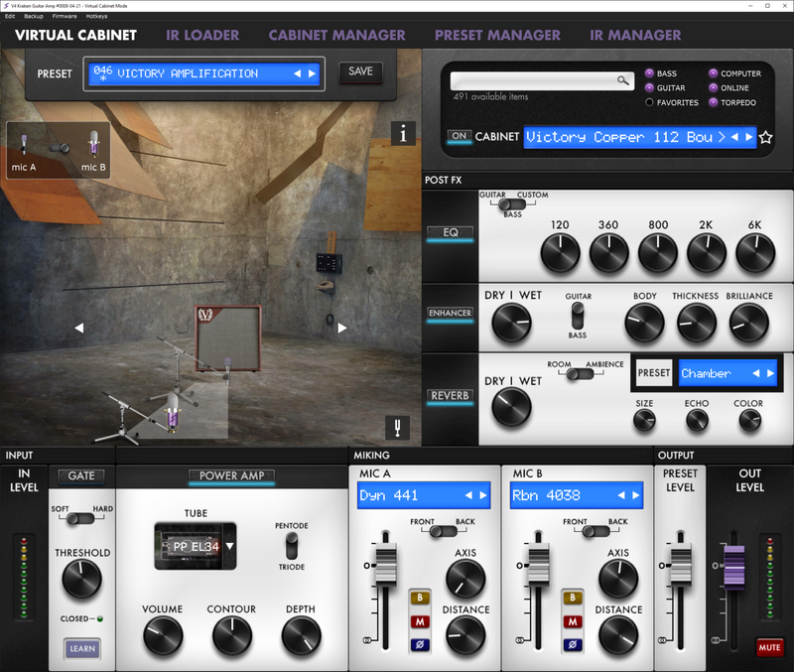Image resolution: width=794 pixels, height=672 pixels.
Task: Click the 120 Hz EQ knob
Action: tap(560, 253)
